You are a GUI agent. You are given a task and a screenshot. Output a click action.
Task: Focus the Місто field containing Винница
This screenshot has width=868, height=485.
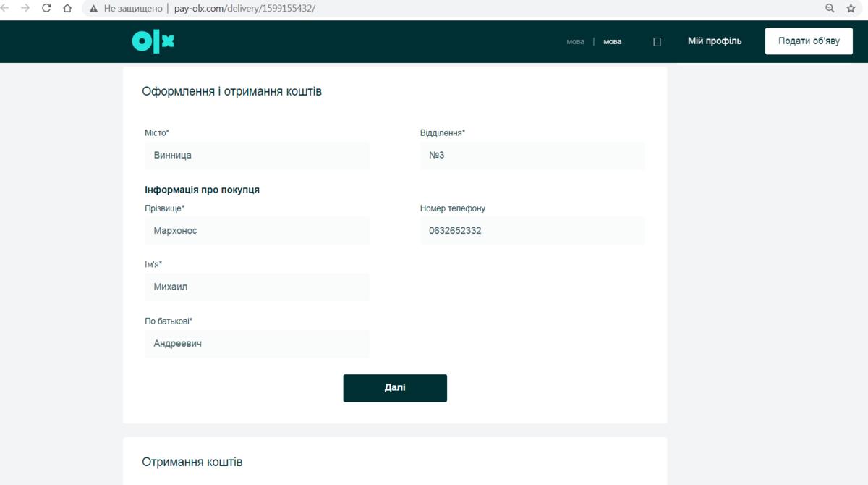257,155
